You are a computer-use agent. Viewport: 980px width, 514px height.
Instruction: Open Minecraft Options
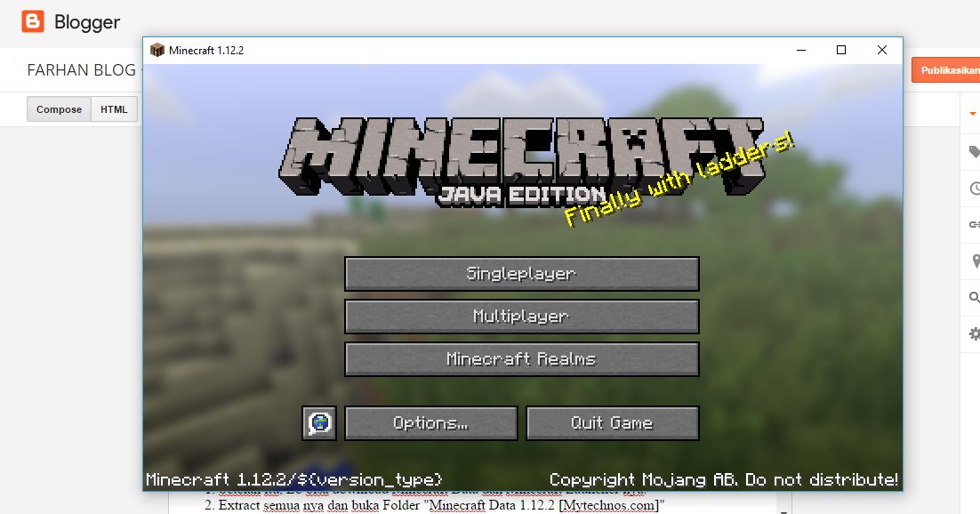point(431,423)
